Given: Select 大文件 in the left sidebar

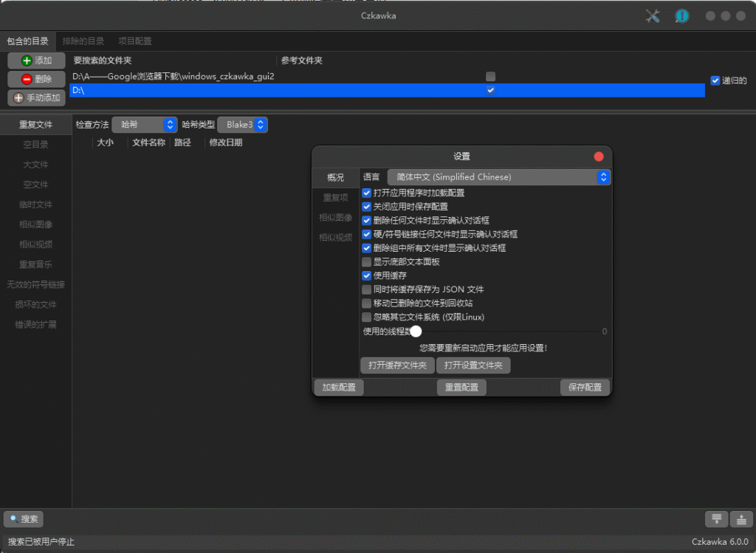Looking at the screenshot, I should click(x=35, y=165).
